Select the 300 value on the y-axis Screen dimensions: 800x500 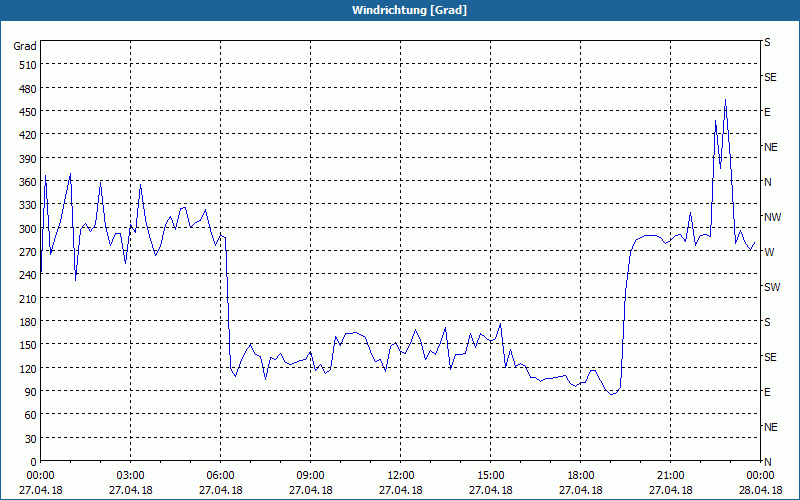(x=28, y=229)
